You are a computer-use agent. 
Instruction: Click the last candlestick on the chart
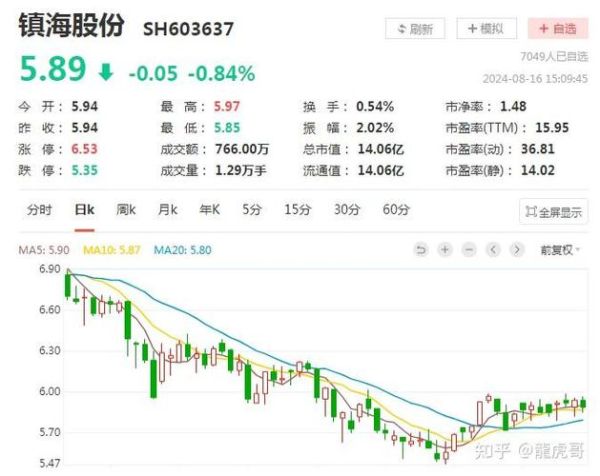[x=583, y=404]
